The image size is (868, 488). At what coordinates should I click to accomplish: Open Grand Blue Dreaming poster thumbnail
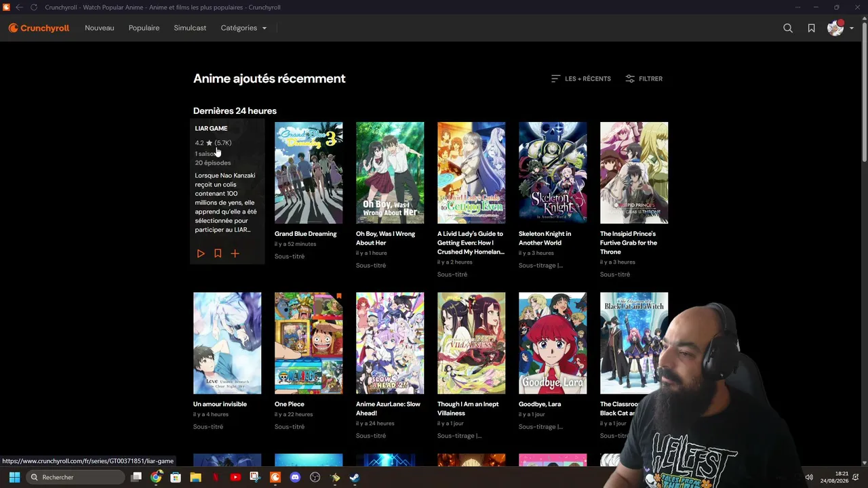coord(309,173)
